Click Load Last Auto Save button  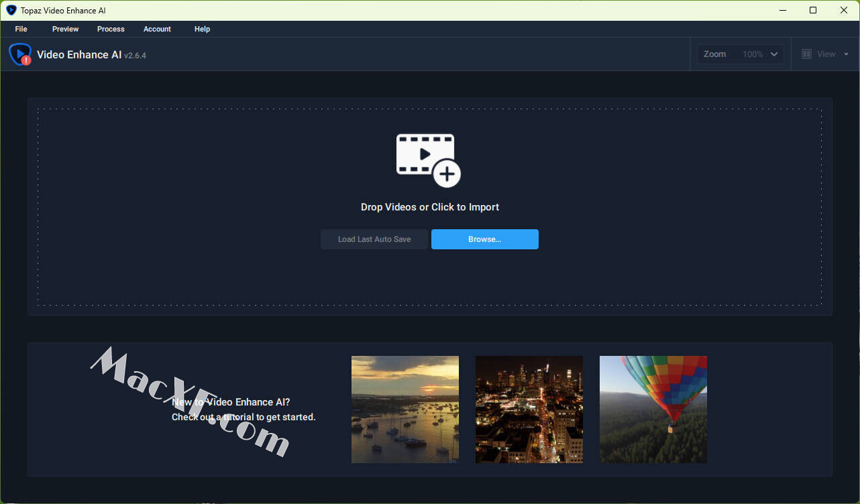coord(374,239)
